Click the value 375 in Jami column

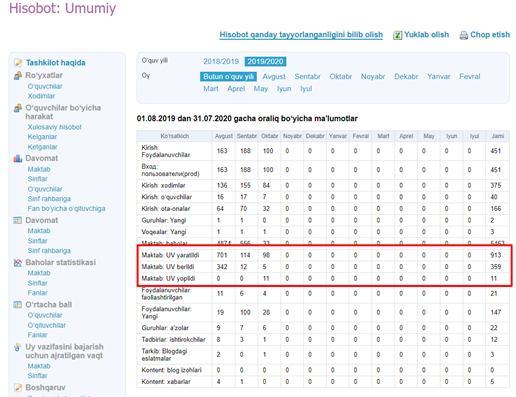(496, 185)
